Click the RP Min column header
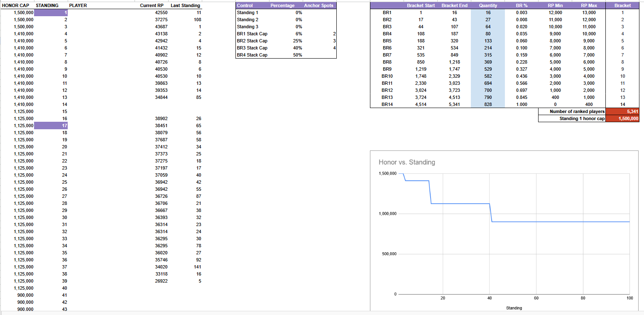The image size is (644, 315). pos(555,5)
